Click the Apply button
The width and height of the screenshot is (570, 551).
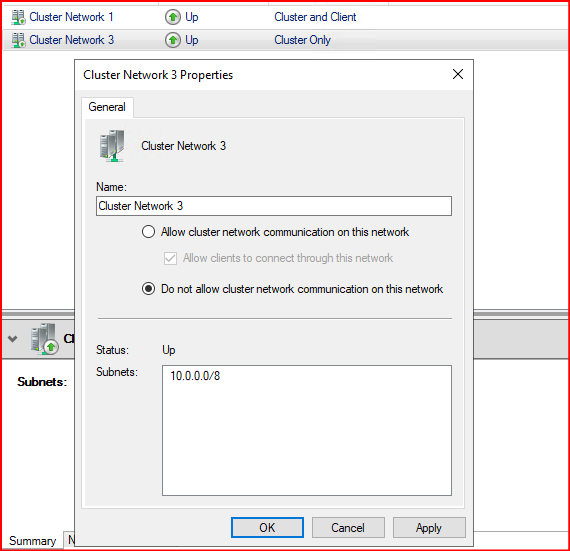[x=429, y=528]
